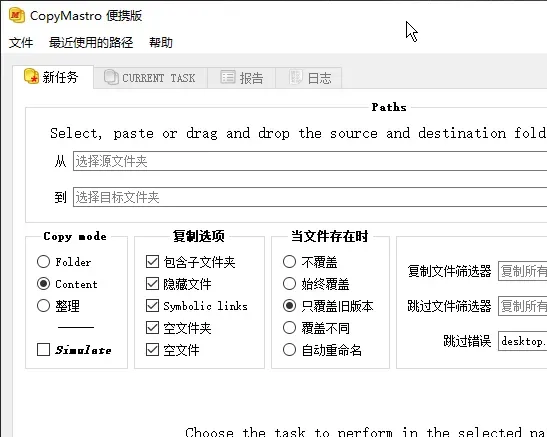Select the Folder copy mode
547x437 pixels.
[x=64, y=262]
